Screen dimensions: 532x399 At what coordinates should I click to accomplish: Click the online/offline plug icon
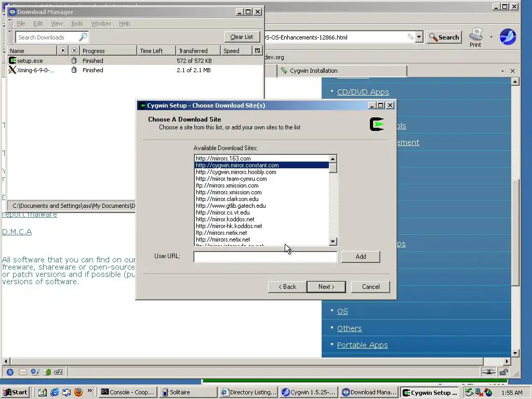[489, 372]
